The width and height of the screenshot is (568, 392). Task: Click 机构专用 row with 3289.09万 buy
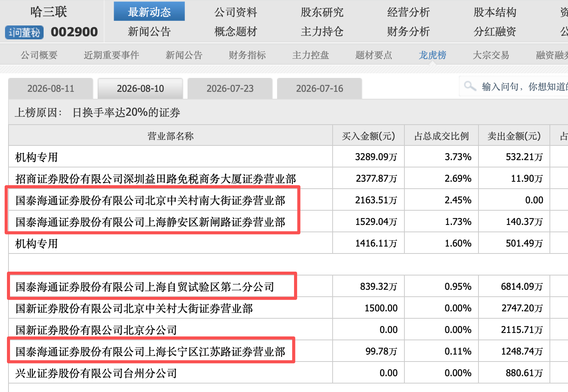tap(37, 157)
